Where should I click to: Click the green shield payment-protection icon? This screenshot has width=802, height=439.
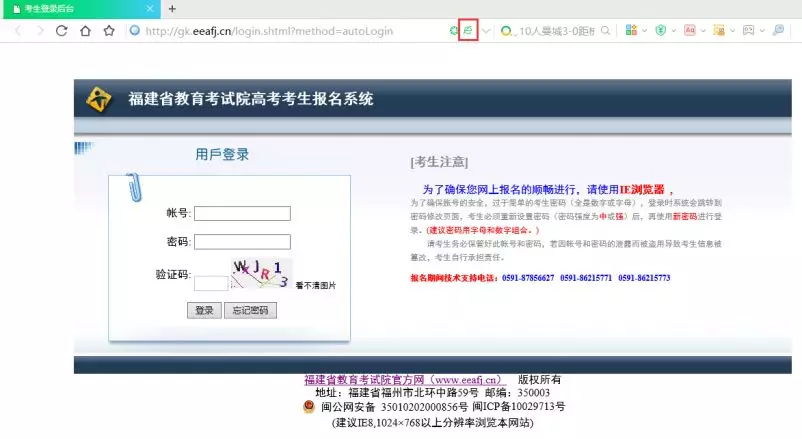[661, 30]
